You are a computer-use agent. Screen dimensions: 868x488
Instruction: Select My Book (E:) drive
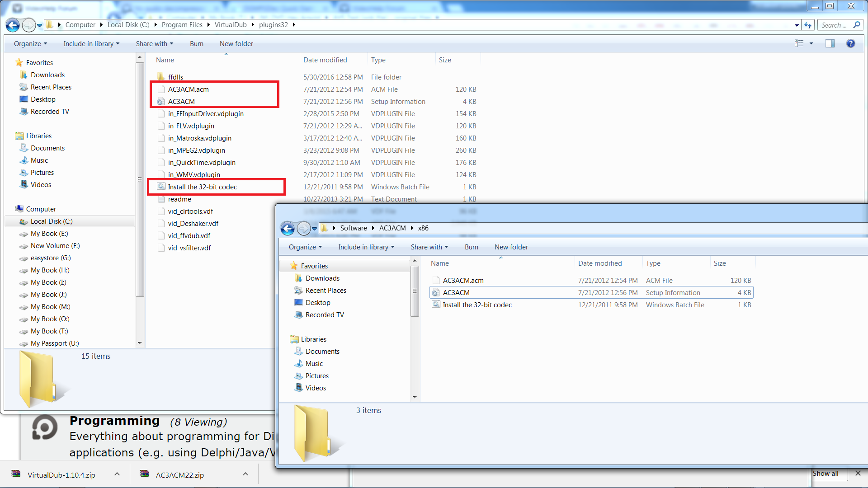[49, 234]
